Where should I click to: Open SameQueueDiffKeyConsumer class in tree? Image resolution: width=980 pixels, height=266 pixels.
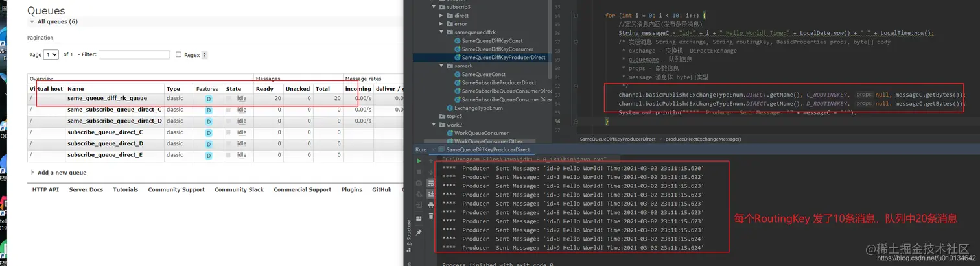point(493,49)
